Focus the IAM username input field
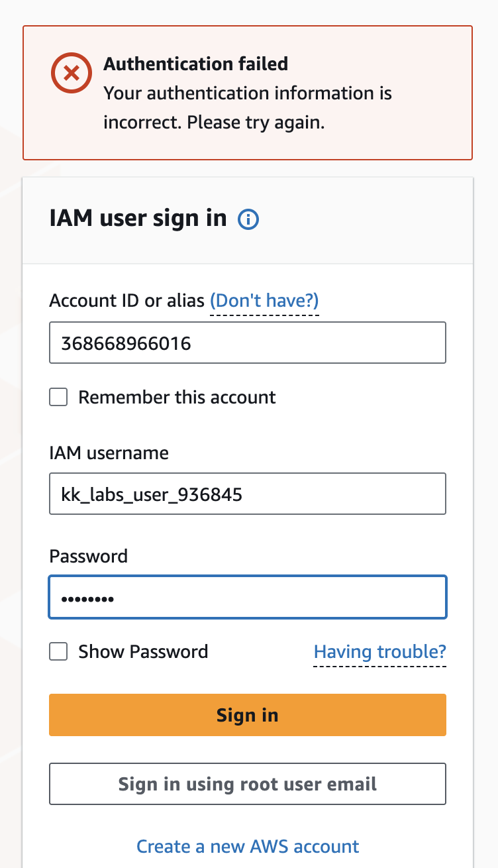The image size is (498, 868). 247,494
